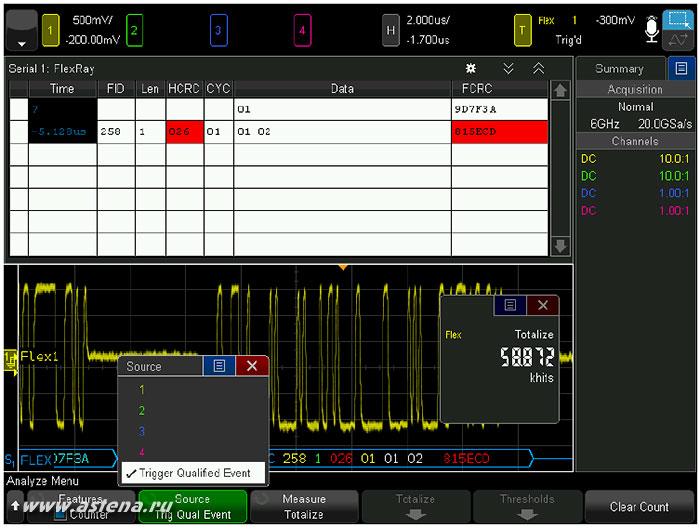Open main menu dropdown at top-left
The image size is (700, 527).
coord(21,29)
